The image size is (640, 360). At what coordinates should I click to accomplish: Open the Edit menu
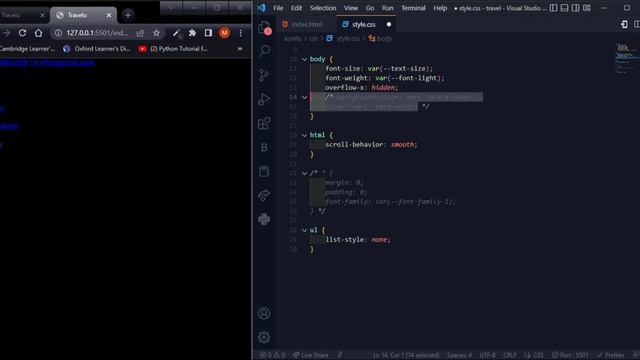[x=296, y=8]
